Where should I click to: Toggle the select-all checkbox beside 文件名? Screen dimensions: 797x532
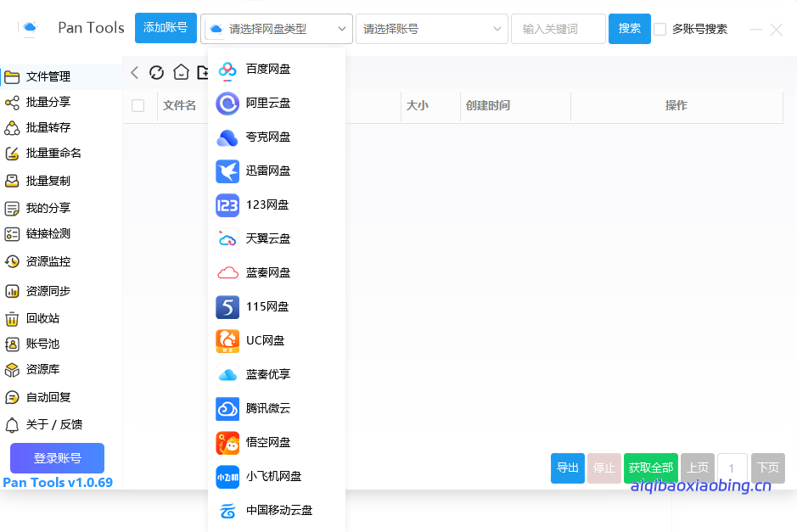click(138, 106)
